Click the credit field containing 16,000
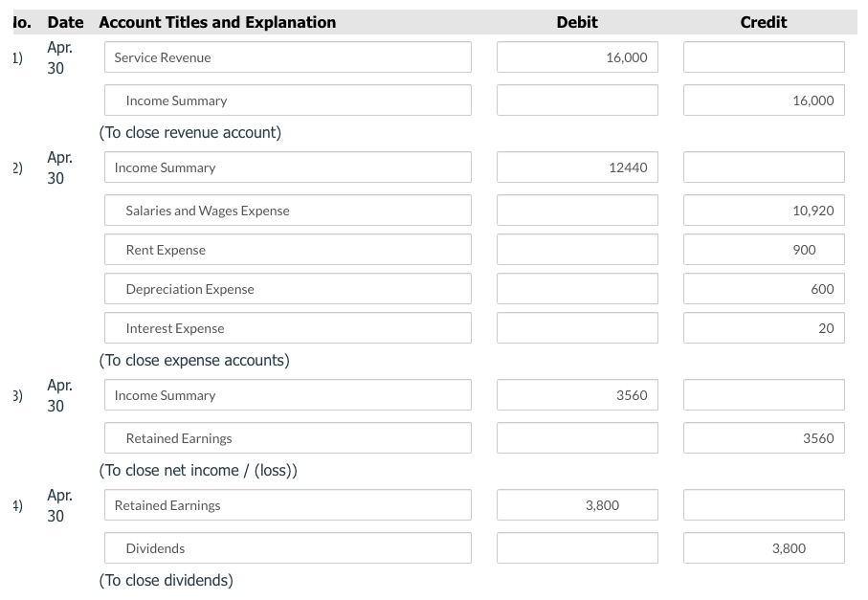The width and height of the screenshot is (868, 600). (764, 100)
